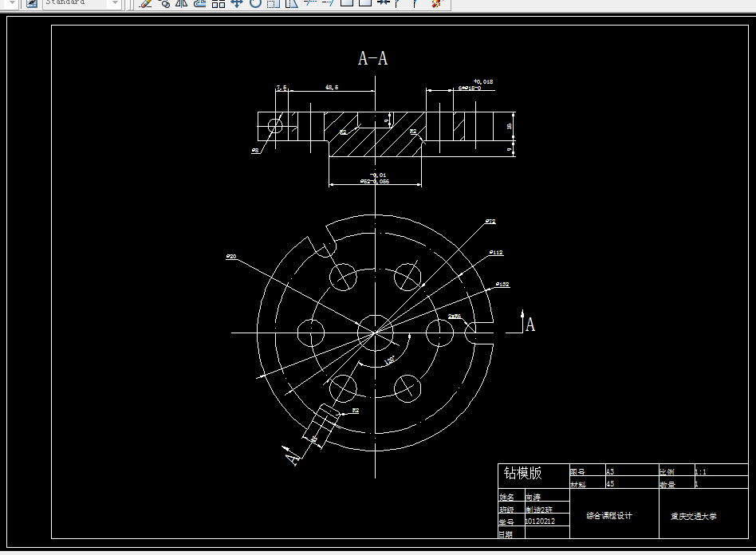756x555 pixels.
Task: Click the A-A section view title
Action: click(372, 58)
